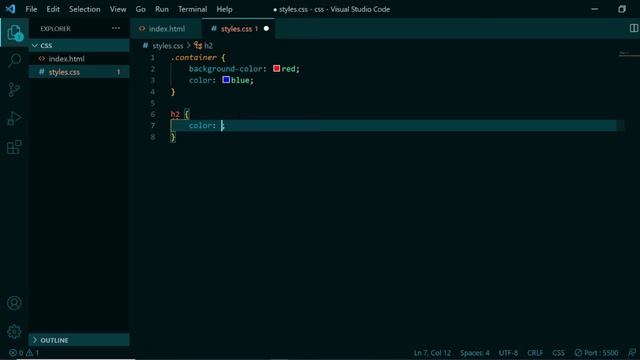This screenshot has height=360, width=640.
Task: Change encoding via UTF-8 indicator
Action: click(x=508, y=353)
